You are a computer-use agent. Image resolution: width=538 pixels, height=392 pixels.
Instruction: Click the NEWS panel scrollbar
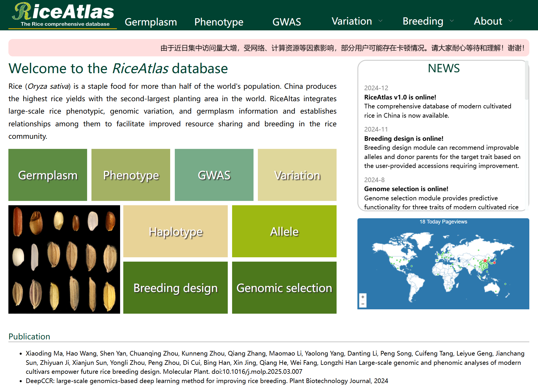click(x=527, y=80)
